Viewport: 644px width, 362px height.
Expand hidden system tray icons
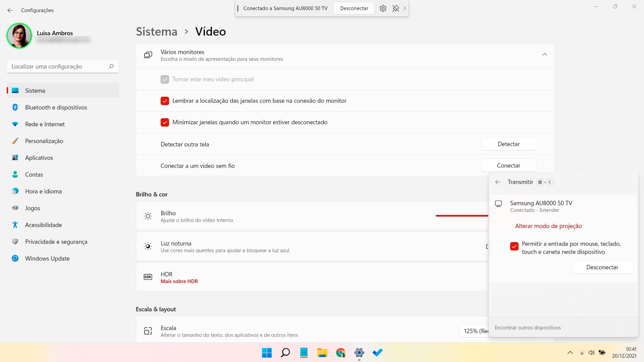point(570,353)
